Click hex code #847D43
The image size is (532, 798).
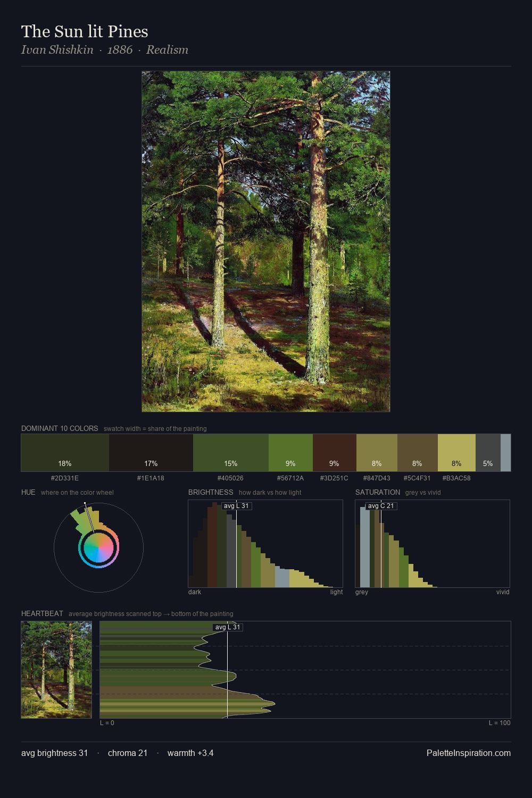coord(377,478)
